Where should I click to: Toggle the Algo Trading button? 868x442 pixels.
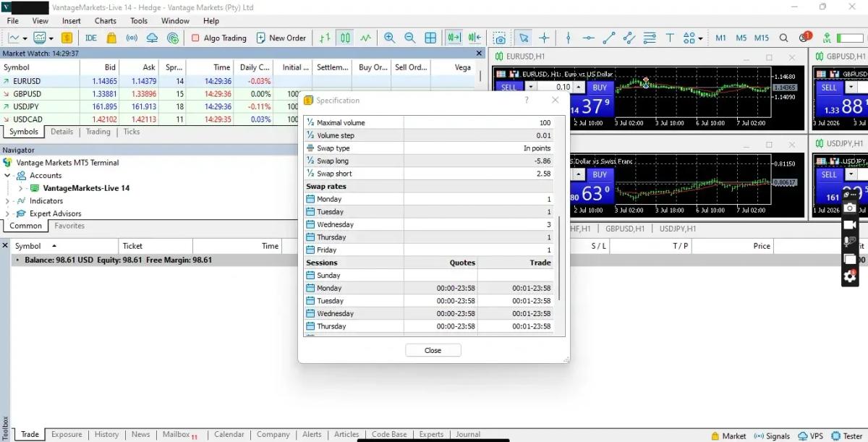[219, 38]
